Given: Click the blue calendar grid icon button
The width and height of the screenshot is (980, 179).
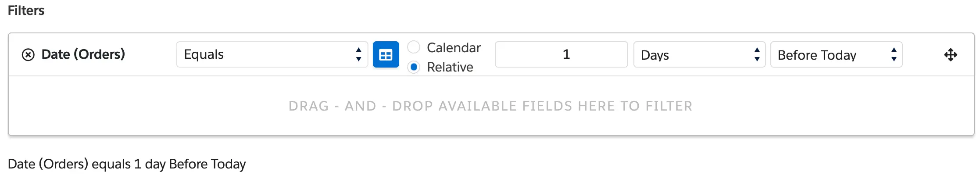Looking at the screenshot, I should (386, 55).
